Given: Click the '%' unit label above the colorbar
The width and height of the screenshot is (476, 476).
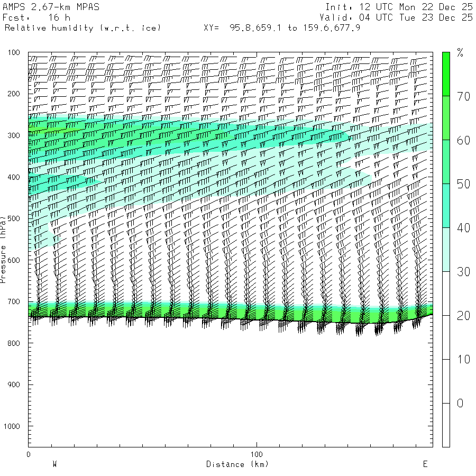Looking at the screenshot, I should click(x=460, y=53).
